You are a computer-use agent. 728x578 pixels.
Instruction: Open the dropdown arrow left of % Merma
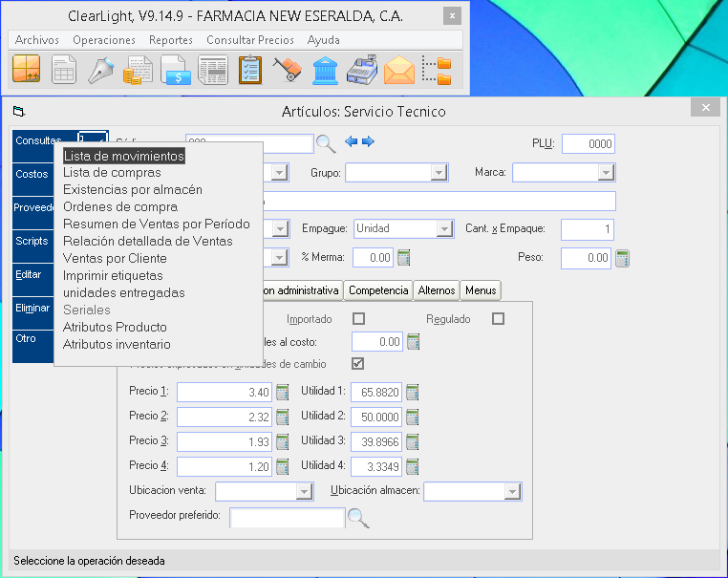click(x=280, y=258)
